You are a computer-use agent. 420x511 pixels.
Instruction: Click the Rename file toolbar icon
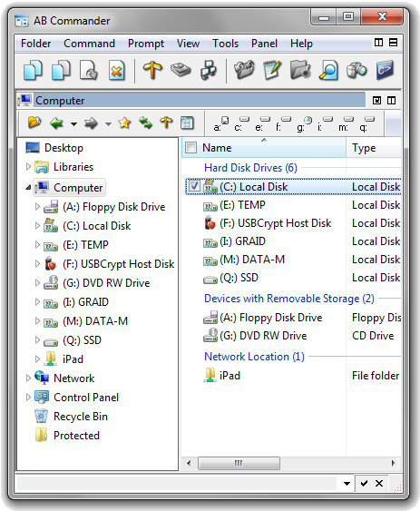(89, 70)
